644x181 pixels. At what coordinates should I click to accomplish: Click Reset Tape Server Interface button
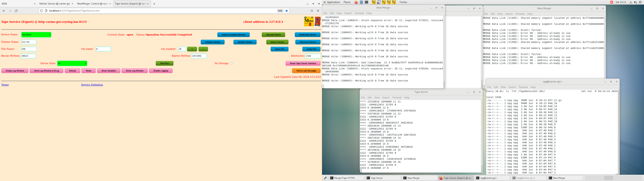coord(303,64)
